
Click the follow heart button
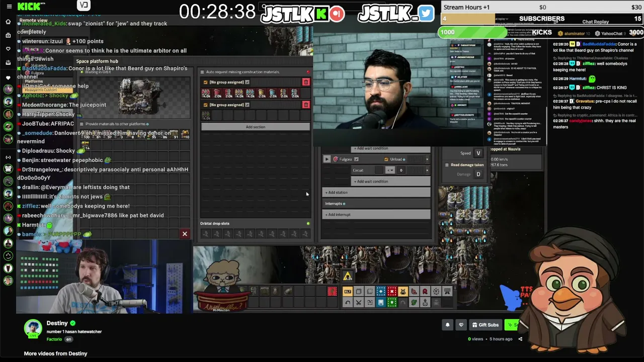coord(461,325)
